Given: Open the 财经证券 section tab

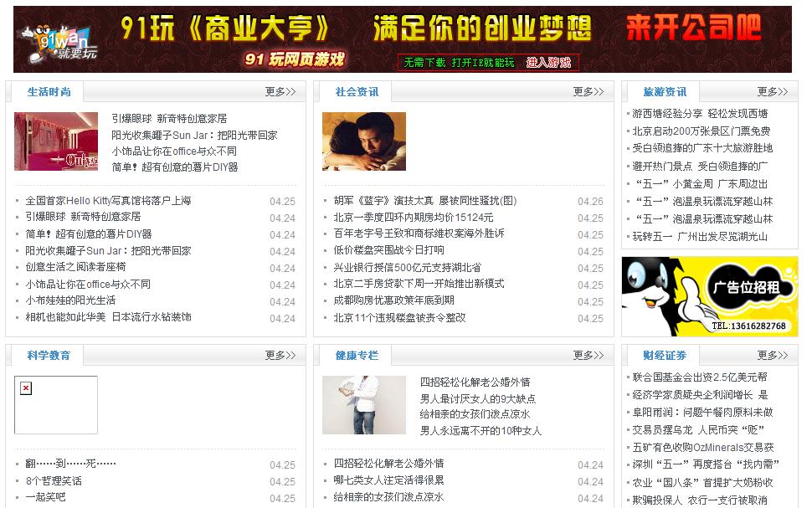Looking at the screenshot, I should pyautogui.click(x=665, y=356).
